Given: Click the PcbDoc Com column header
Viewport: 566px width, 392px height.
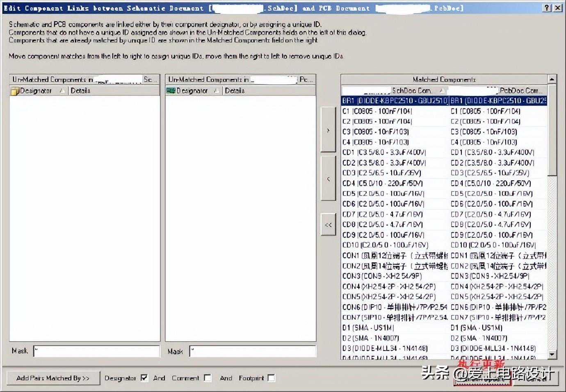Looking at the screenshot, I should pyautogui.click(x=498, y=90).
